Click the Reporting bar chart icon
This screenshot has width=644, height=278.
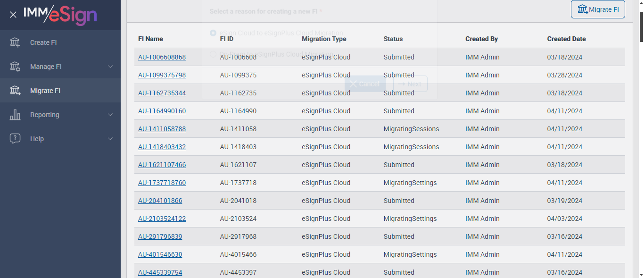[x=15, y=115]
